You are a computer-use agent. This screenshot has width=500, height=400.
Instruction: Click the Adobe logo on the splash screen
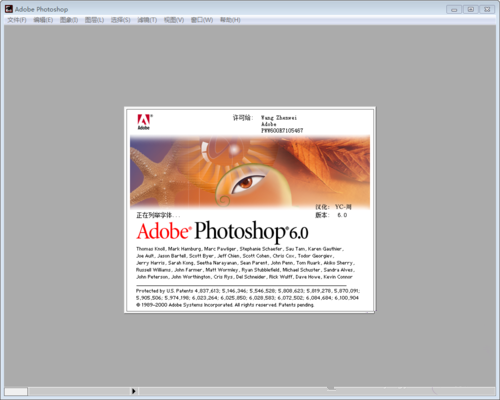[145, 122]
